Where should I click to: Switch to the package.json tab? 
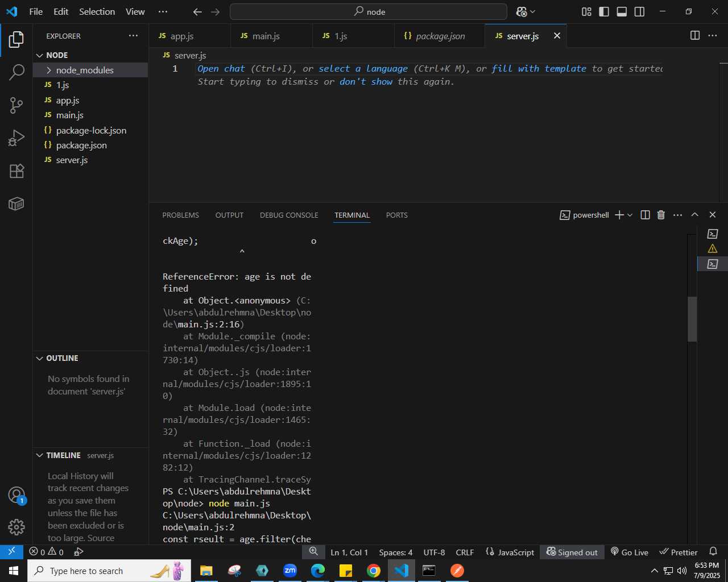coord(440,36)
